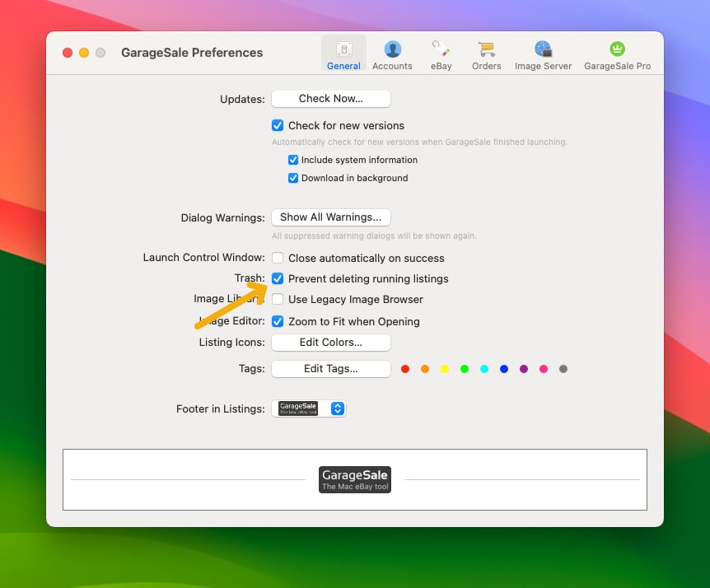This screenshot has height=588, width=710.
Task: Select the green tag color dot
Action: click(x=464, y=369)
